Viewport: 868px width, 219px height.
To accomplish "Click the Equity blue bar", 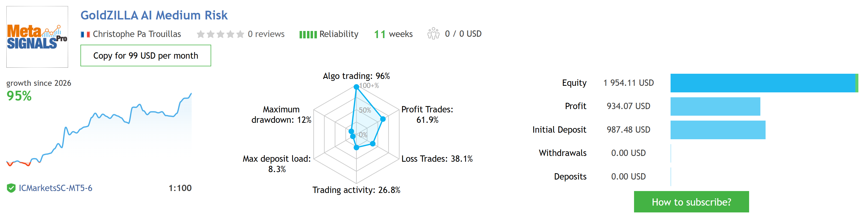I will (763, 83).
